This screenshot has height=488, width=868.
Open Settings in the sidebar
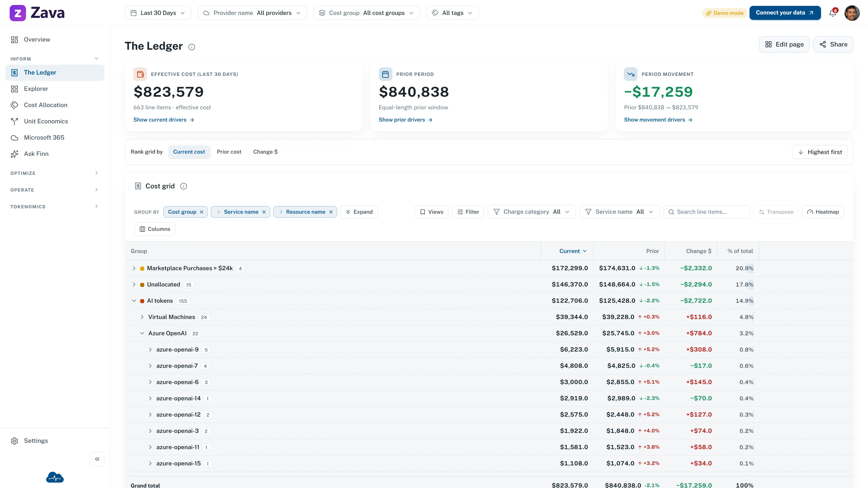tap(55, 441)
